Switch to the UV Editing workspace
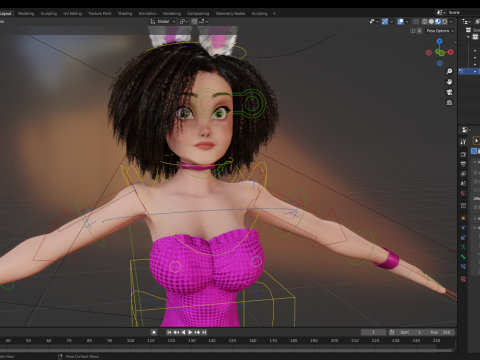480x360 pixels. coord(73,14)
